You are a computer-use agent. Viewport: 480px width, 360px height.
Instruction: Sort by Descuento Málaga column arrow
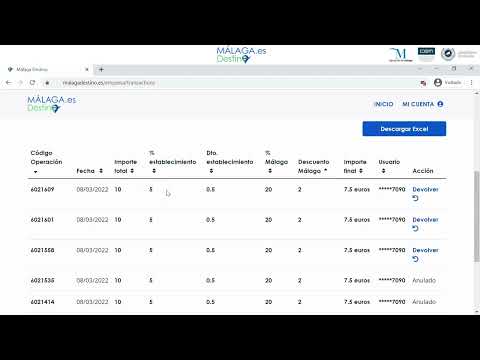click(x=325, y=170)
